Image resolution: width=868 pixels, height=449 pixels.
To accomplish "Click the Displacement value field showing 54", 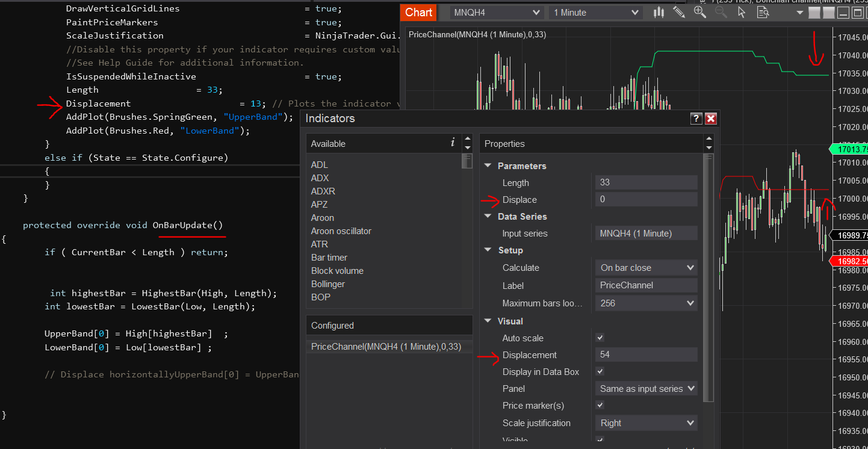I will pos(646,355).
